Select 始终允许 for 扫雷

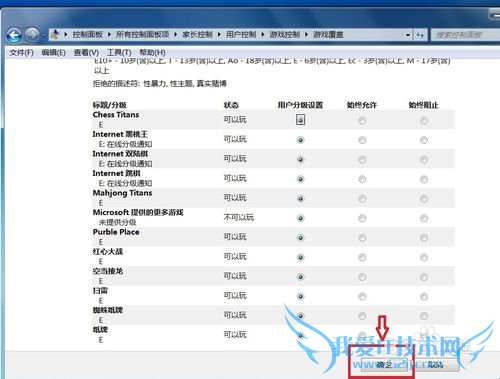click(x=362, y=296)
